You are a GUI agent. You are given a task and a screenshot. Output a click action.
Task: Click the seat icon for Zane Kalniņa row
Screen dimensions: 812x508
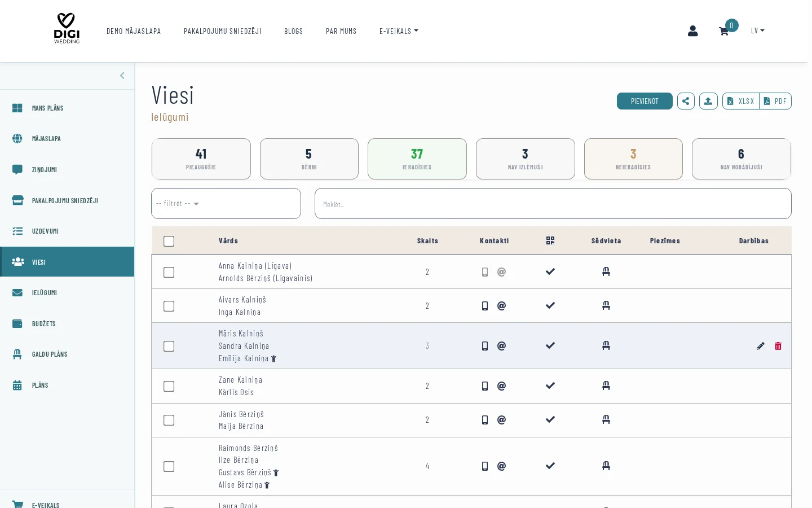click(606, 386)
